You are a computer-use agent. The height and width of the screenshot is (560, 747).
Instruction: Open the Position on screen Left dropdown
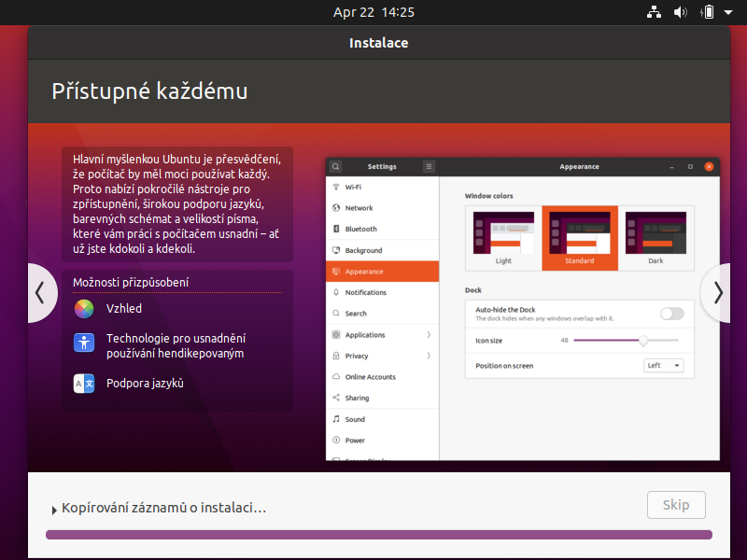(x=664, y=366)
